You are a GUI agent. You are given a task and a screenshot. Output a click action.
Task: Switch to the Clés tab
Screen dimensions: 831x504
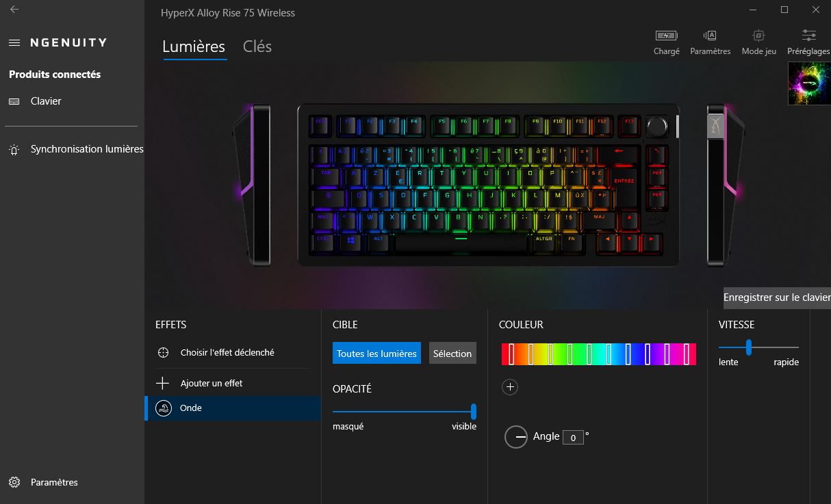(x=257, y=47)
